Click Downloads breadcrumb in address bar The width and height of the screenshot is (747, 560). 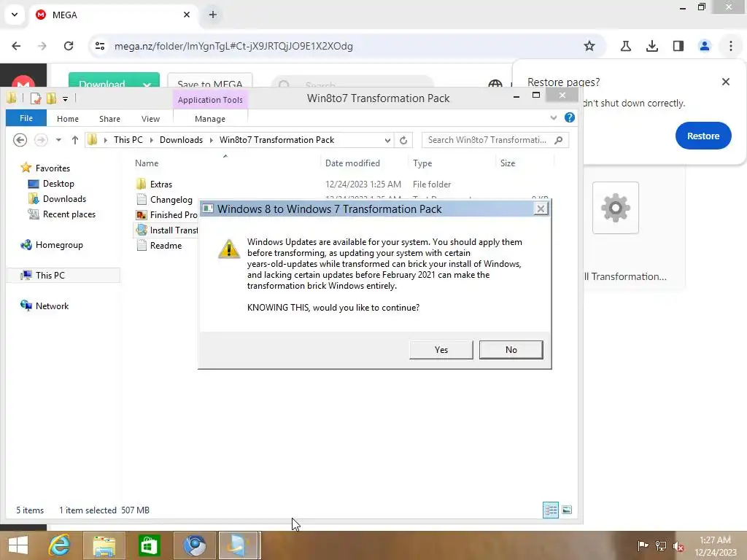tap(181, 140)
